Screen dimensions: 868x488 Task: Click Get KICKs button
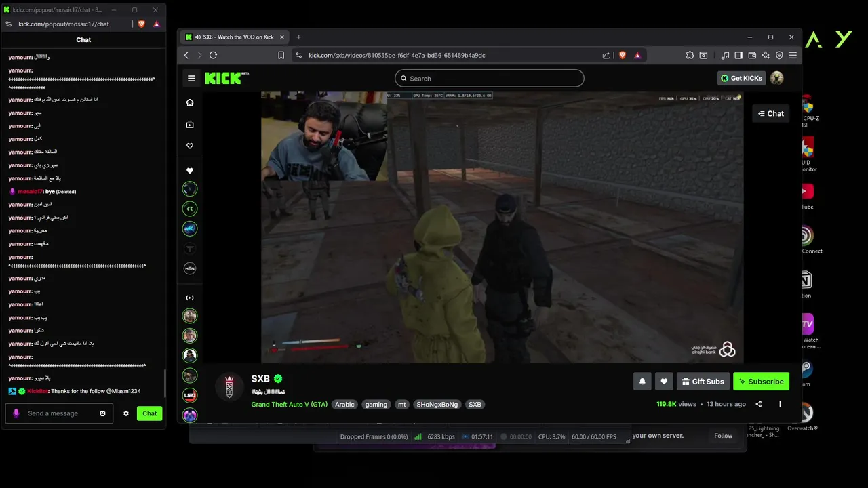click(x=741, y=78)
